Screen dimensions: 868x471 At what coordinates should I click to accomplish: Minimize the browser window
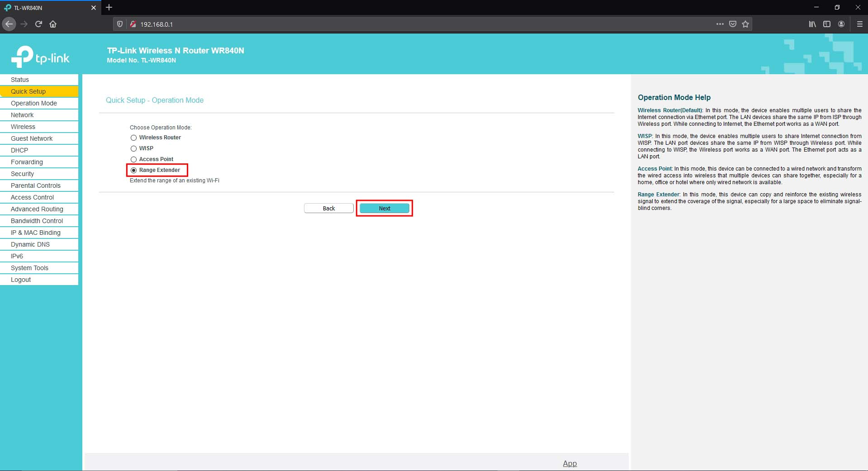816,7
